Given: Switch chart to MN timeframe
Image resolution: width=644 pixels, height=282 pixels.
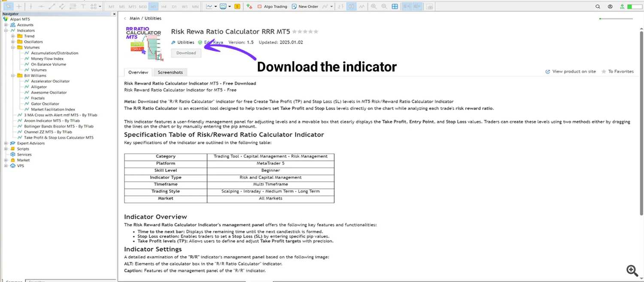Looking at the screenshot, I should tap(195, 7).
